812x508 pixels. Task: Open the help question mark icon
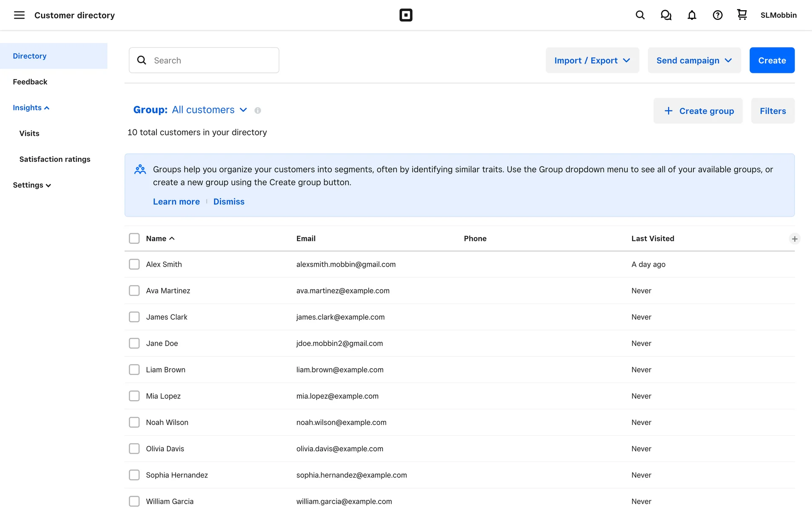pos(717,15)
